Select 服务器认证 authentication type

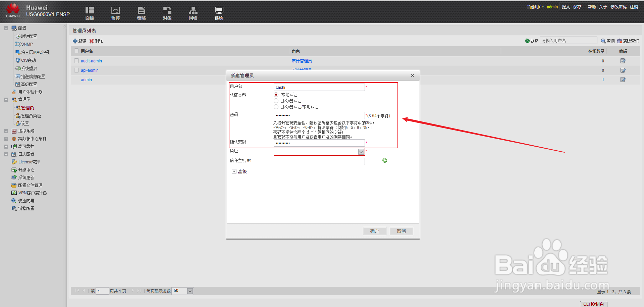click(276, 101)
